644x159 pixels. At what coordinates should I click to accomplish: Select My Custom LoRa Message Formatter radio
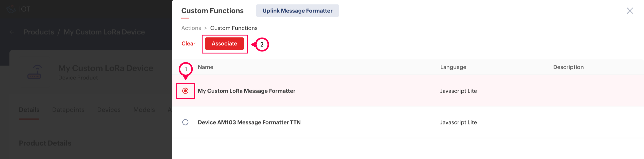coord(185,91)
